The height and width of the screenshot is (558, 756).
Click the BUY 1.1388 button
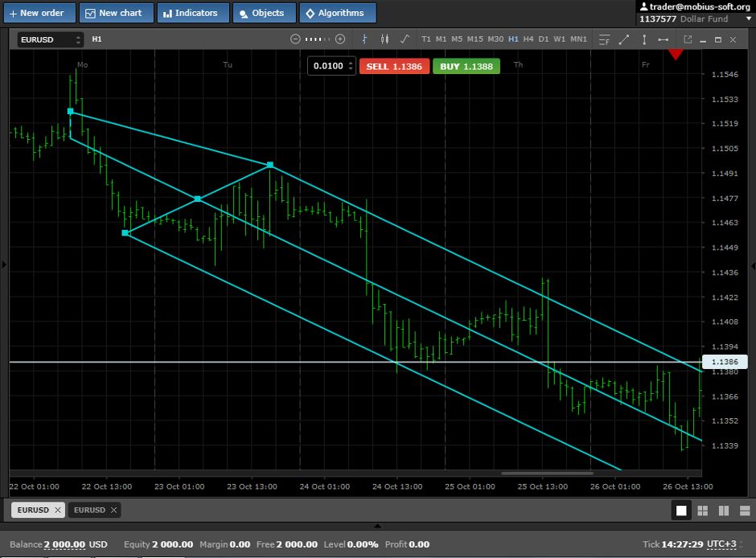(466, 66)
